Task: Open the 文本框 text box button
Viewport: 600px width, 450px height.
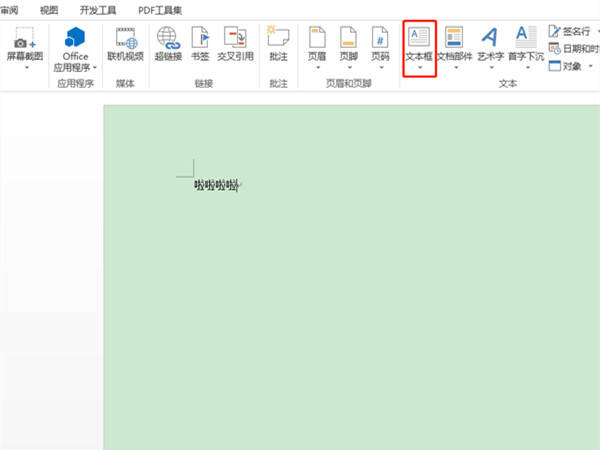Action: click(x=419, y=49)
